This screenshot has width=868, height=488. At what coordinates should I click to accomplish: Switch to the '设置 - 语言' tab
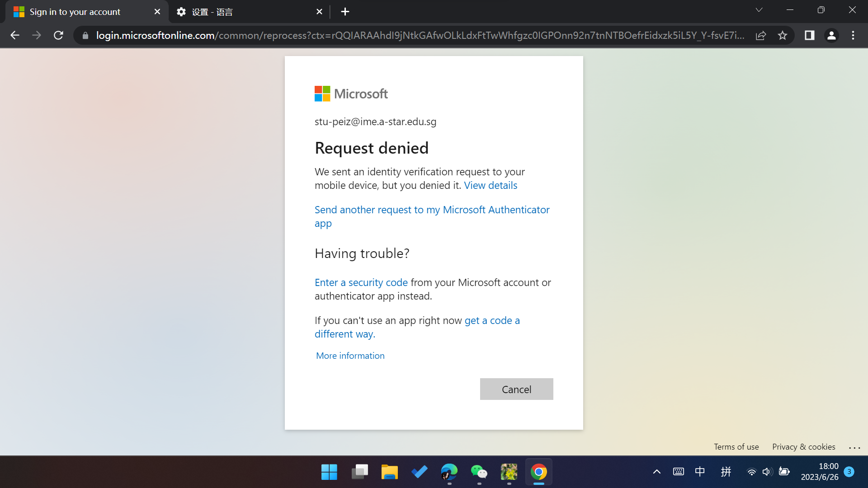[x=249, y=12]
